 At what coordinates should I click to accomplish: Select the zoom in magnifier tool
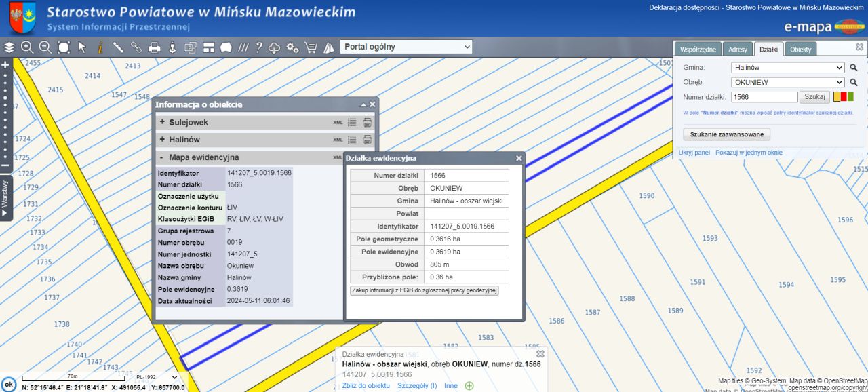(x=27, y=47)
